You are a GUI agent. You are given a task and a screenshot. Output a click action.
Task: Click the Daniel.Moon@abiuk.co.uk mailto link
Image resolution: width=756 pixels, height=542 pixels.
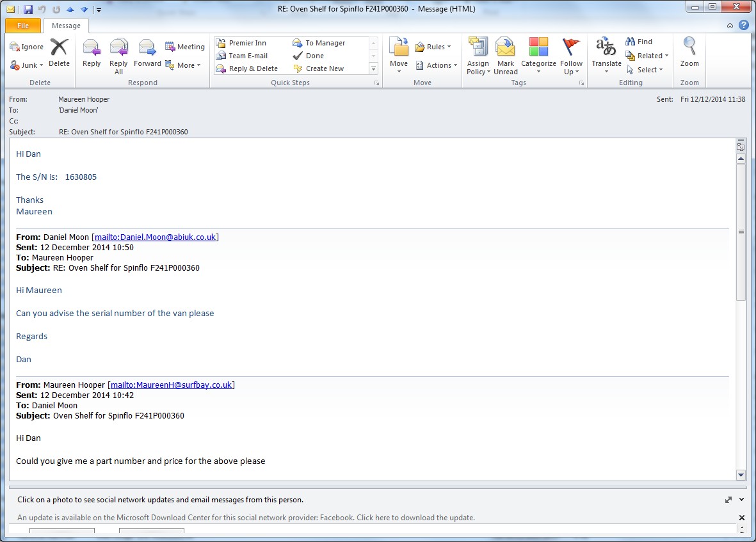coord(156,237)
